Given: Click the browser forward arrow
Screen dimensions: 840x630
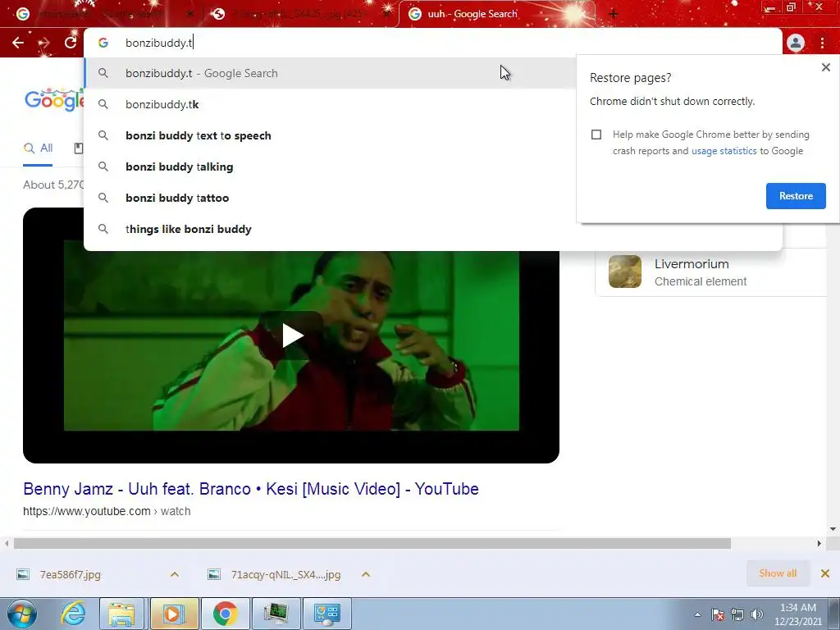Looking at the screenshot, I should pos(44,43).
